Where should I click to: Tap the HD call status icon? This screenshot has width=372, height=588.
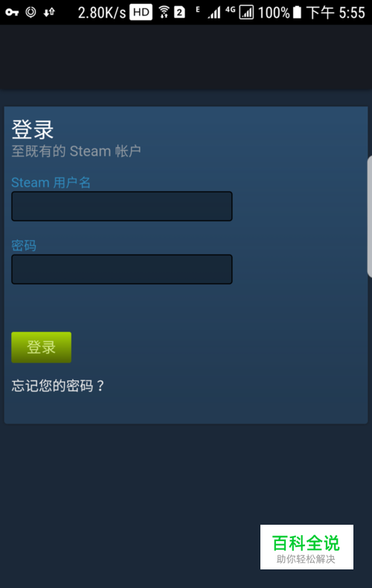141,13
